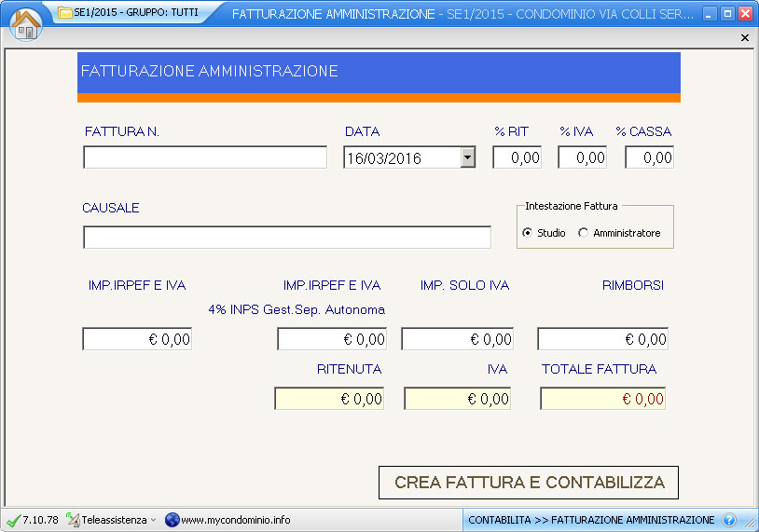
Task: Open the www.mycondominio.info link
Action: click(235, 520)
